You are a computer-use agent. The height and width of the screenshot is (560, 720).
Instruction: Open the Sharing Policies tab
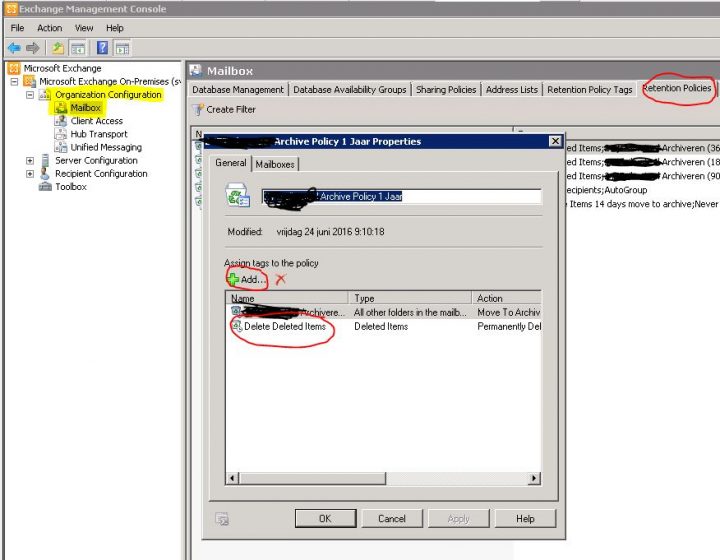coord(446,90)
